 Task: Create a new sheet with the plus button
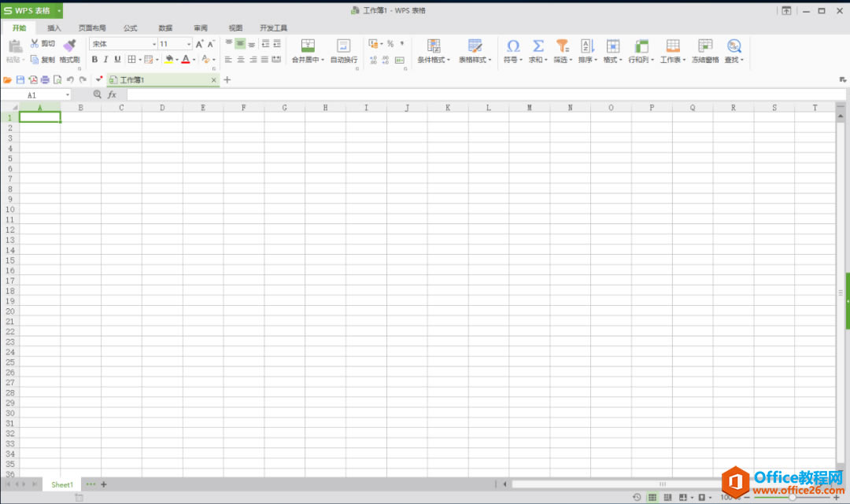point(103,484)
